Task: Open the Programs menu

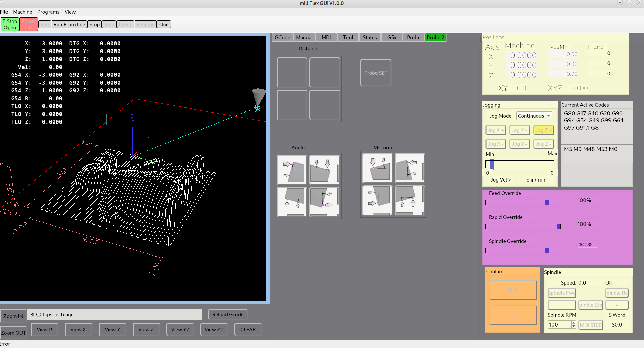Action: click(48, 12)
